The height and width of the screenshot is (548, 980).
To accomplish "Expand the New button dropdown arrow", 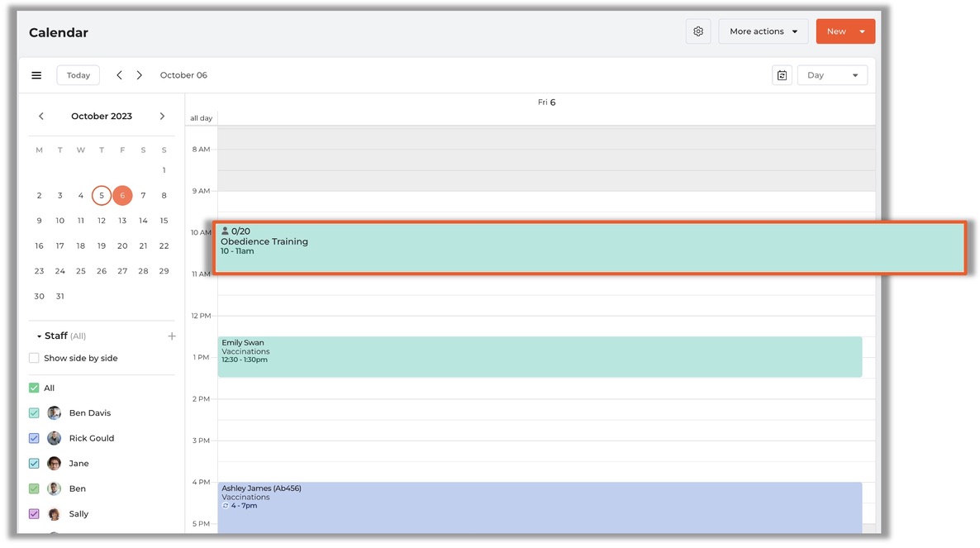I will pyautogui.click(x=863, y=31).
